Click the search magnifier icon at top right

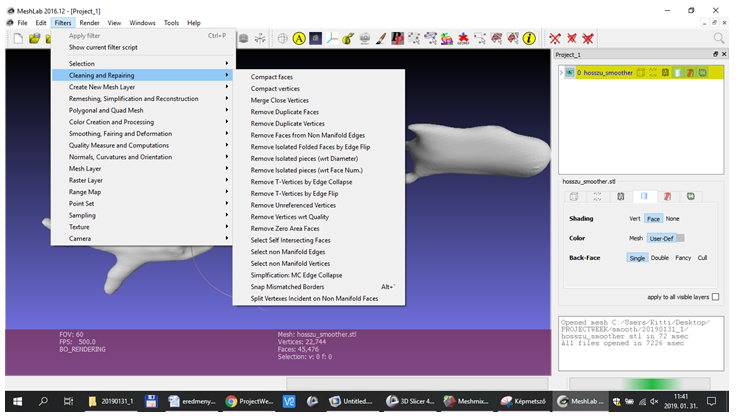(x=719, y=38)
